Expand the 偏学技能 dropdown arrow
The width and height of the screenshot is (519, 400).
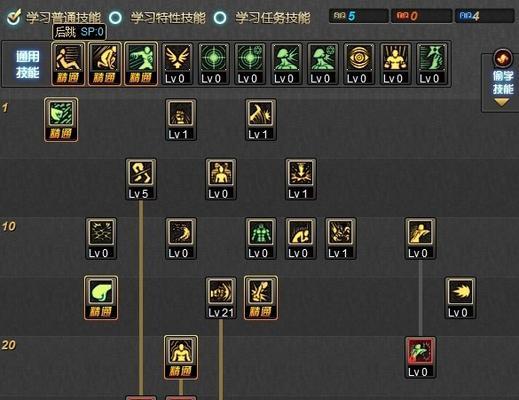click(501, 103)
